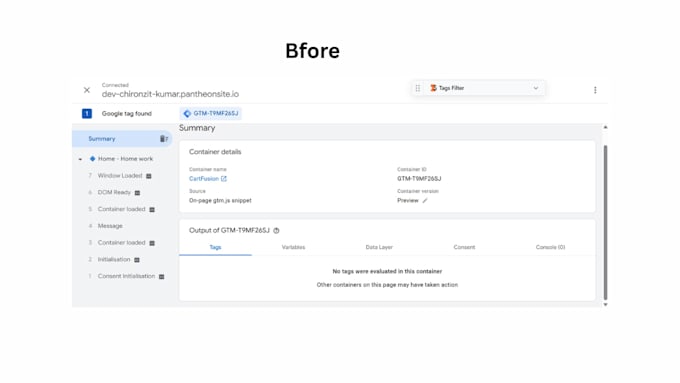Switch to the Tags tab
Viewport: 680px width, 383px height.
click(216, 247)
